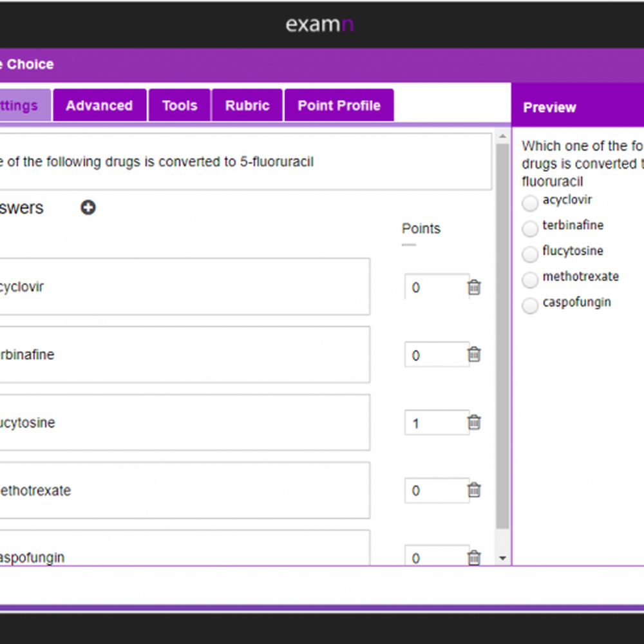This screenshot has height=644, width=644.
Task: Add a new answer with the plus icon
Action: (88, 207)
